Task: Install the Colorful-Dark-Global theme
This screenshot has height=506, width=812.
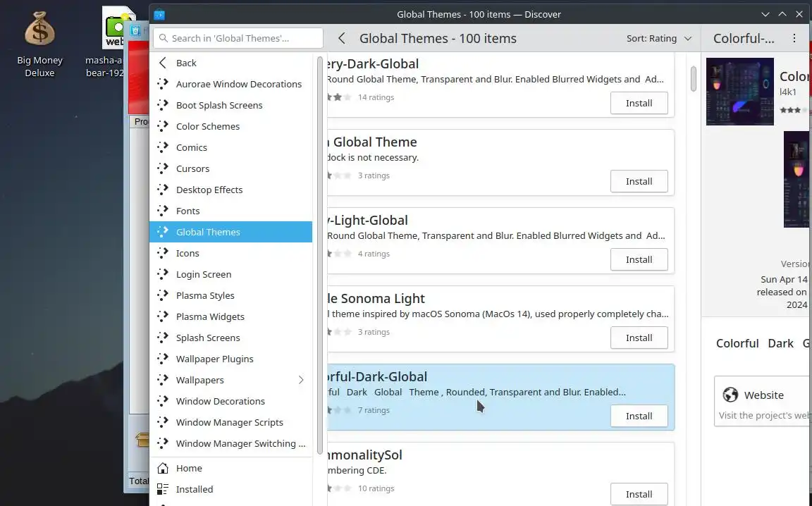Action: tap(639, 416)
